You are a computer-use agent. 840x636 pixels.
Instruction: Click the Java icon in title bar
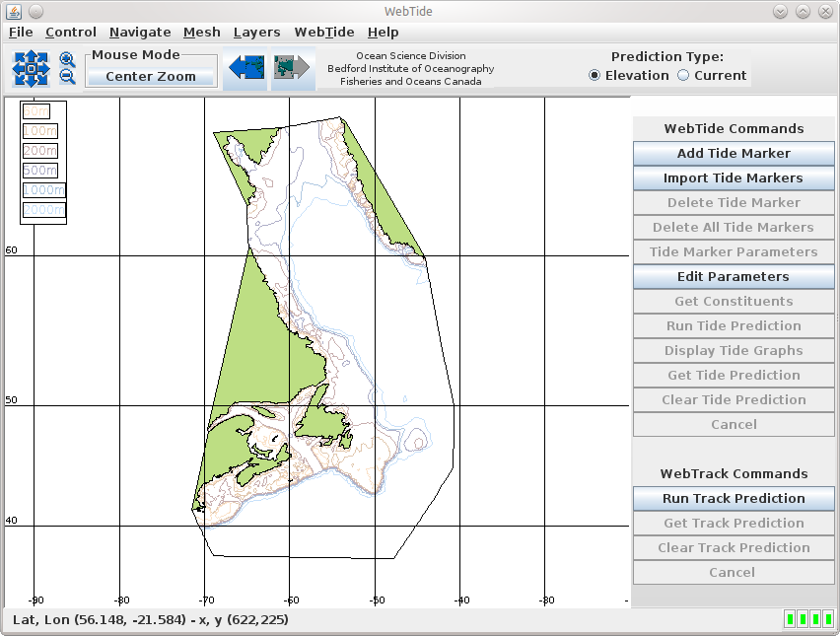(x=11, y=11)
